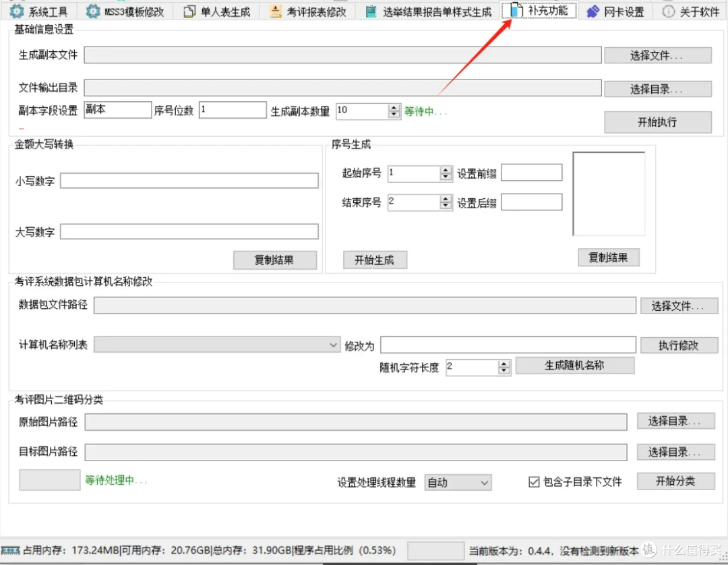Image resolution: width=728 pixels, height=565 pixels.
Task: Copy result in 序号生成 section
Action: pos(608,257)
